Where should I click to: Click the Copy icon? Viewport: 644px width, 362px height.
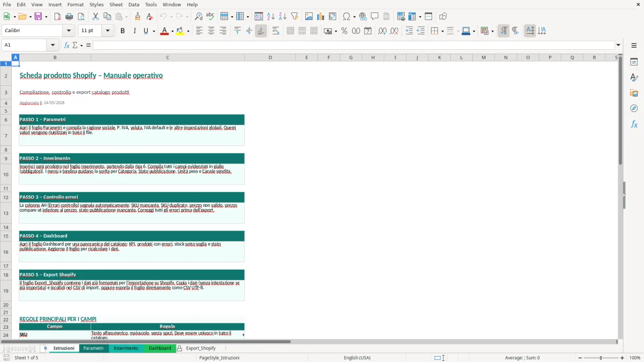tap(107, 17)
